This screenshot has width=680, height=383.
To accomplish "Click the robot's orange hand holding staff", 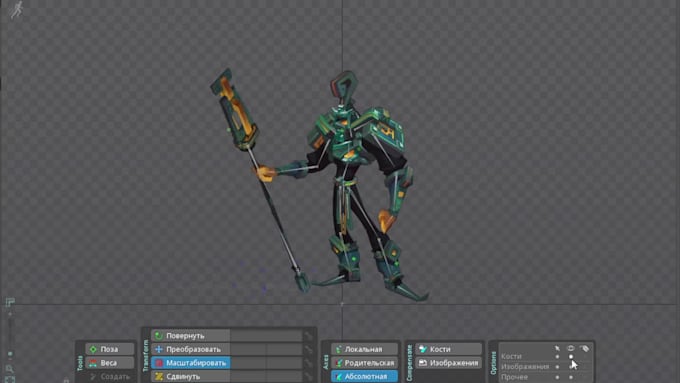I will [x=265, y=173].
